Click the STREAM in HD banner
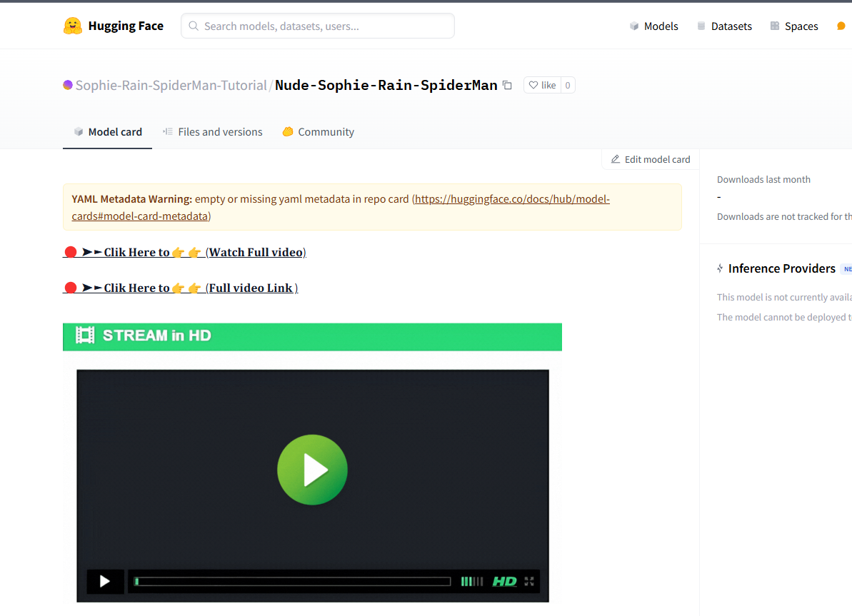This screenshot has height=616, width=852. pos(312,337)
